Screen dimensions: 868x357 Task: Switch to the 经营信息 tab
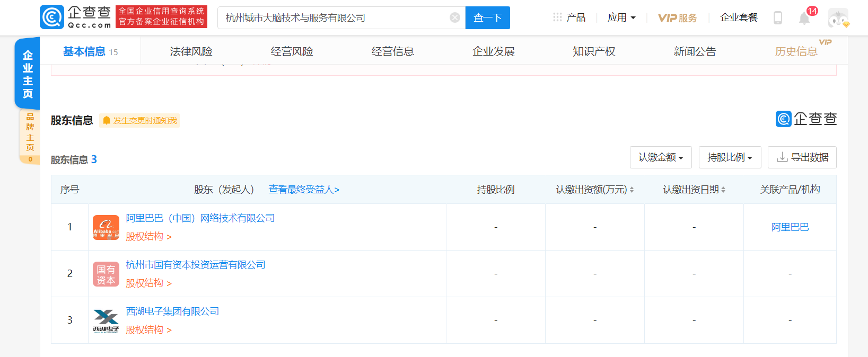coord(392,51)
